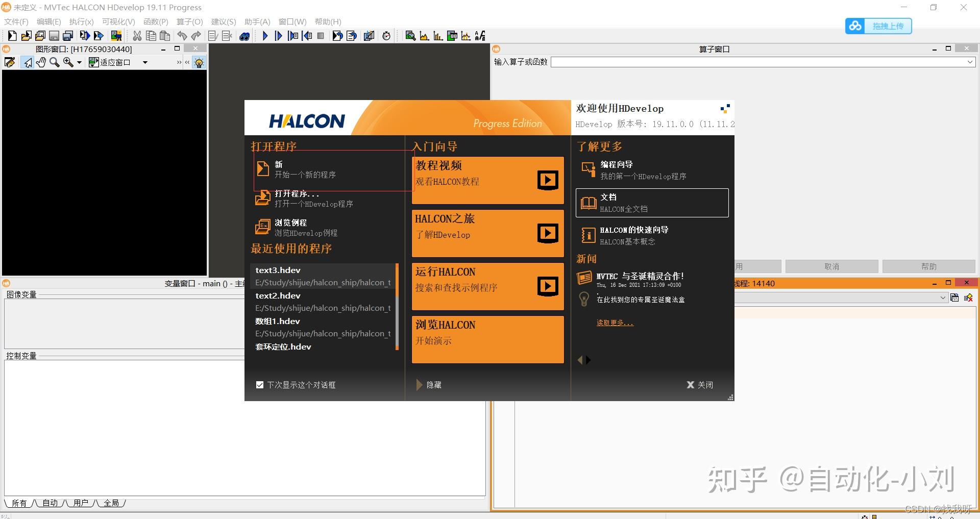Toggle the lightbulb button in graphics window toolbar
Image resolution: width=980 pixels, height=519 pixels.
(x=199, y=62)
